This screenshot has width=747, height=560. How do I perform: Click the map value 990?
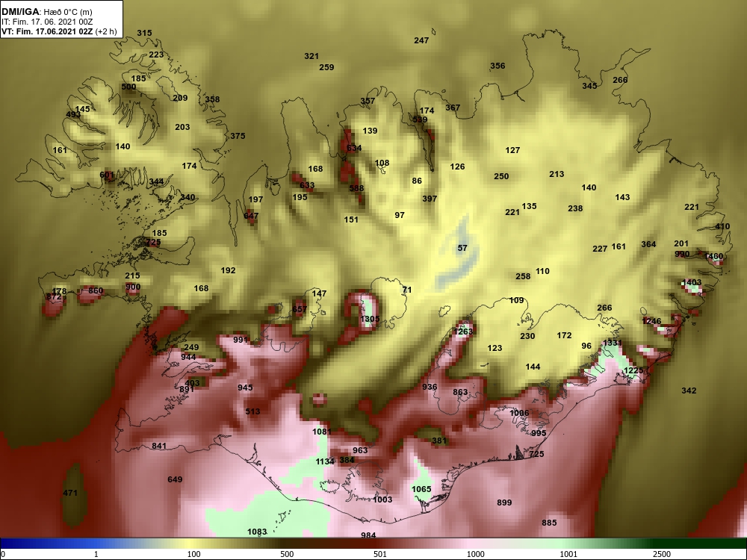pyautogui.click(x=682, y=255)
